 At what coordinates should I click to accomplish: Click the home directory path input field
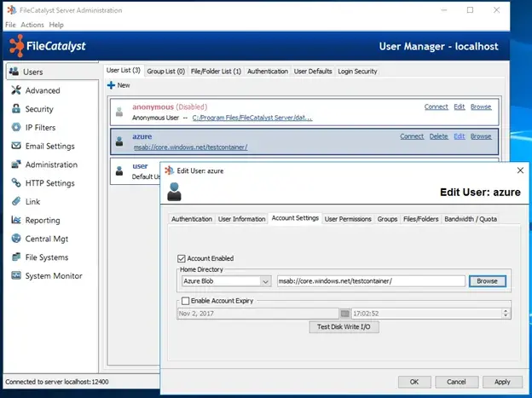[x=371, y=281]
